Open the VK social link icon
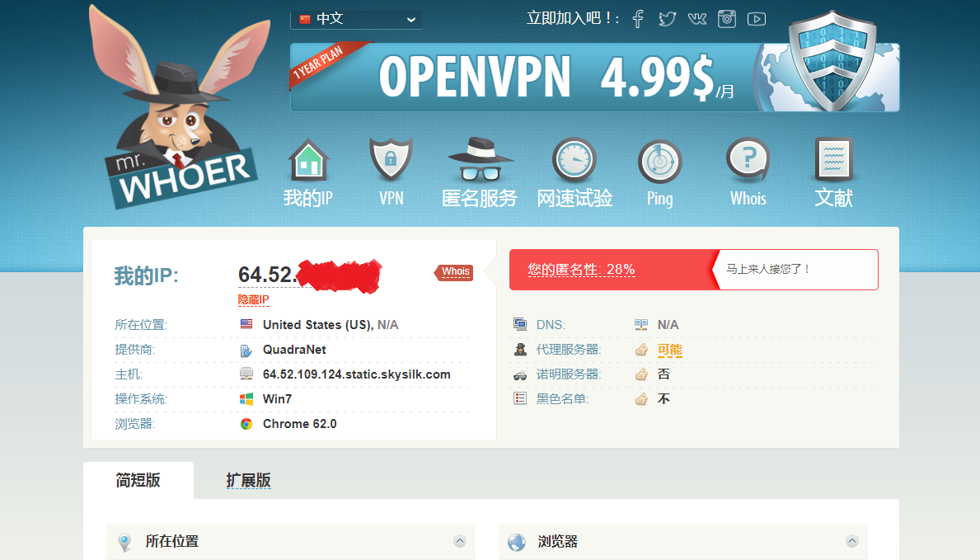 point(696,19)
